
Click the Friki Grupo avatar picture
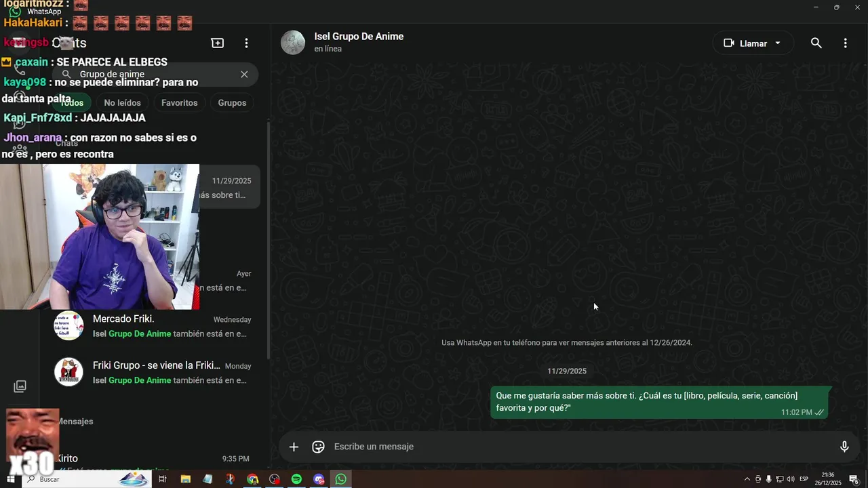68,372
